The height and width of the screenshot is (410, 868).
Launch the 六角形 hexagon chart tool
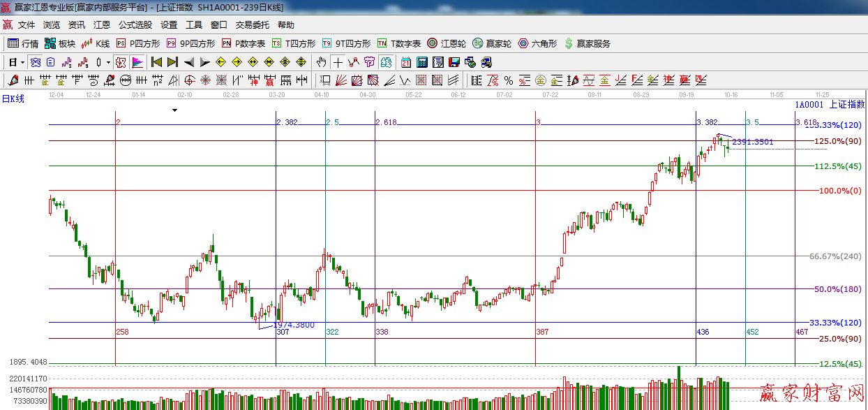(x=537, y=43)
